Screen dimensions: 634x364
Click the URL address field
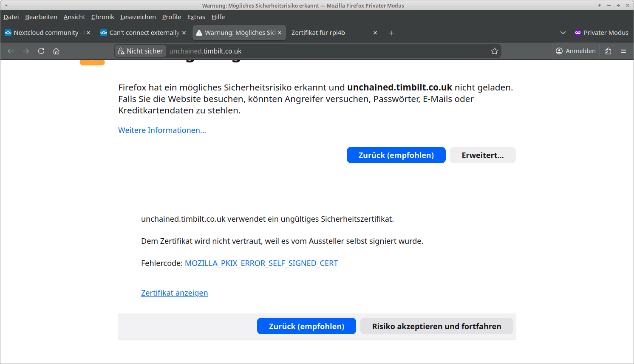323,51
